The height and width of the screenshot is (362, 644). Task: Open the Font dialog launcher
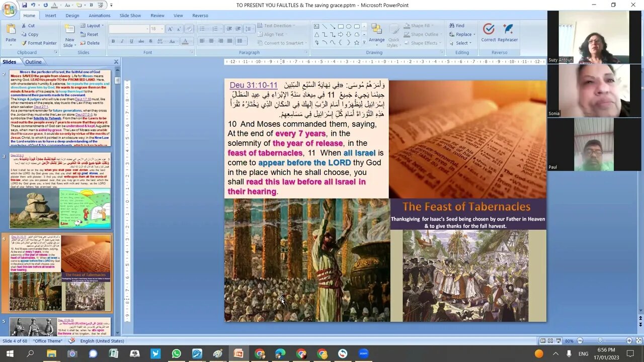pos(192,52)
